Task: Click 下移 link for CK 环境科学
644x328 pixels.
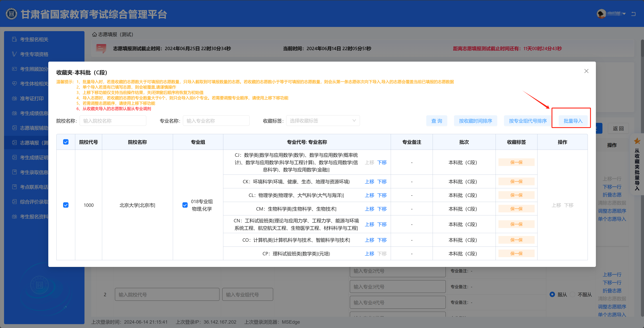Action: [x=382, y=182]
